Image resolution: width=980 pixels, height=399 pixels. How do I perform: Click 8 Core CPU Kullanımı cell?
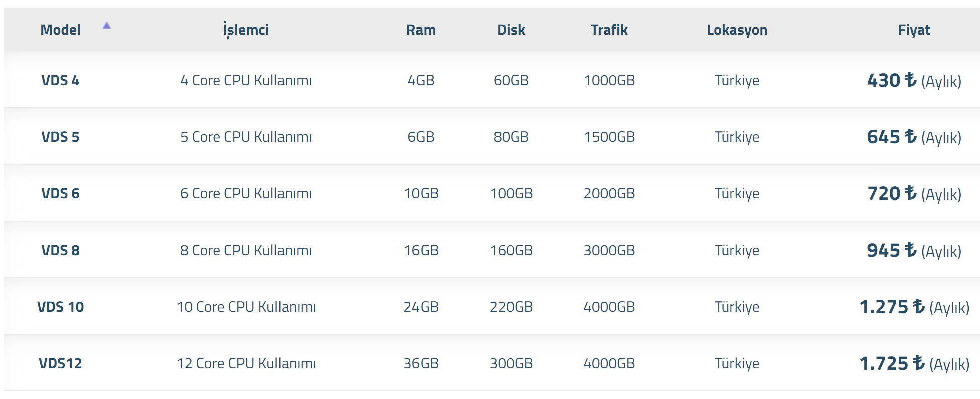pyautogui.click(x=246, y=250)
